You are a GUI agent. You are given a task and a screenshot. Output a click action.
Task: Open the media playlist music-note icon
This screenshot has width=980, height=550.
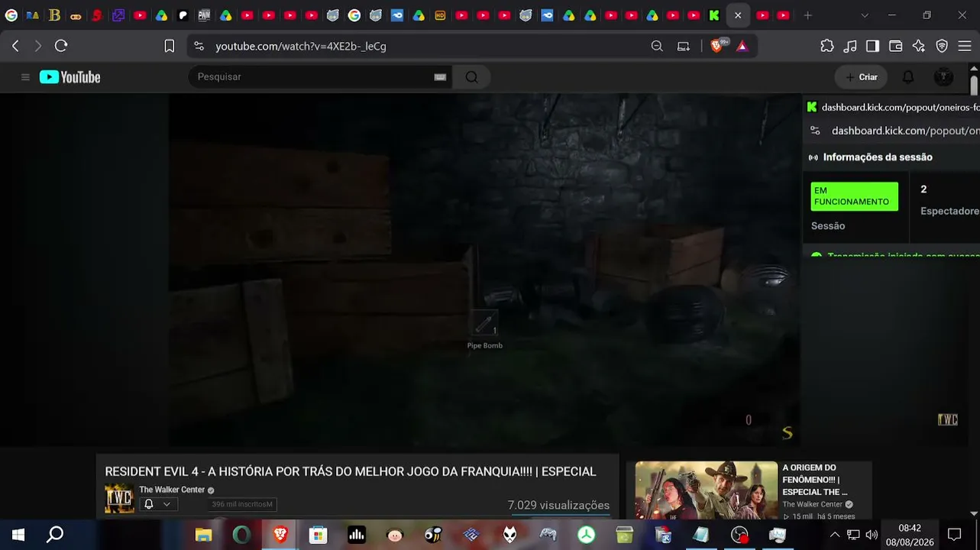(x=850, y=46)
